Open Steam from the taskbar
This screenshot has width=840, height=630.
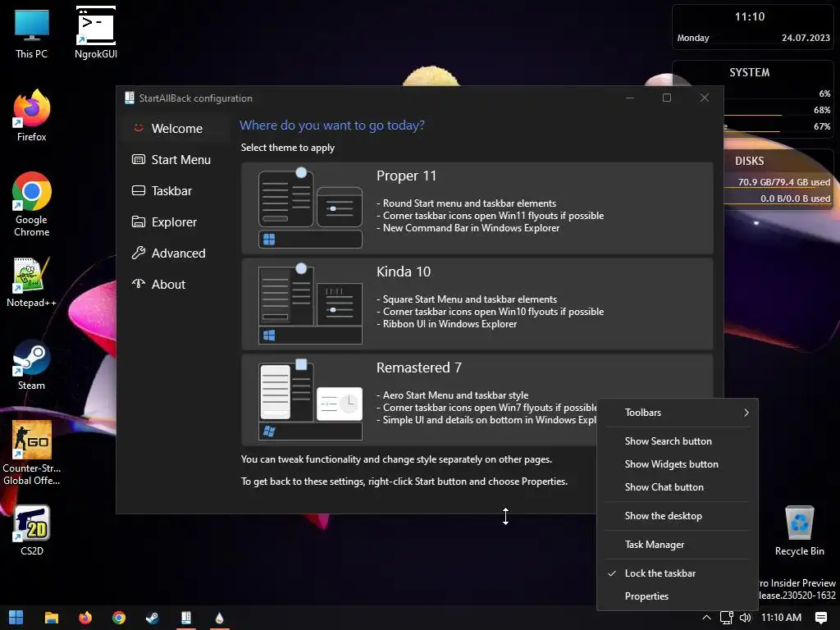tap(152, 618)
